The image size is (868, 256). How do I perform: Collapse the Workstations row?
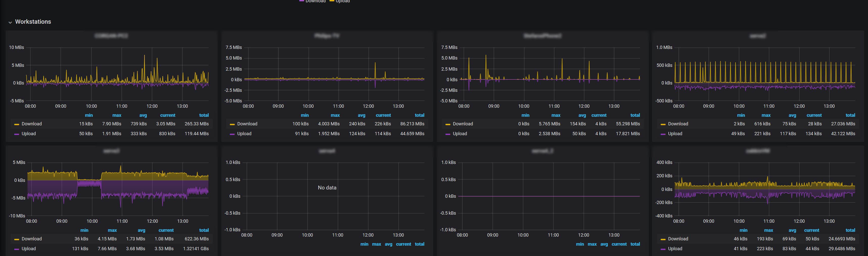pyautogui.click(x=10, y=22)
